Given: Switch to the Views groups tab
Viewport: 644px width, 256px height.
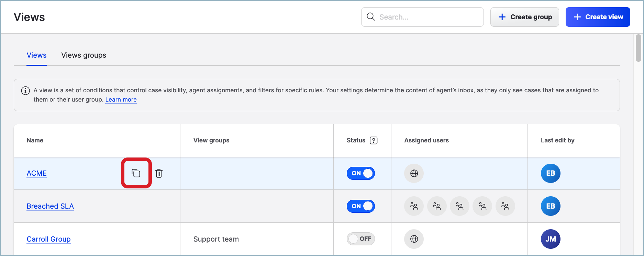Looking at the screenshot, I should click(84, 55).
